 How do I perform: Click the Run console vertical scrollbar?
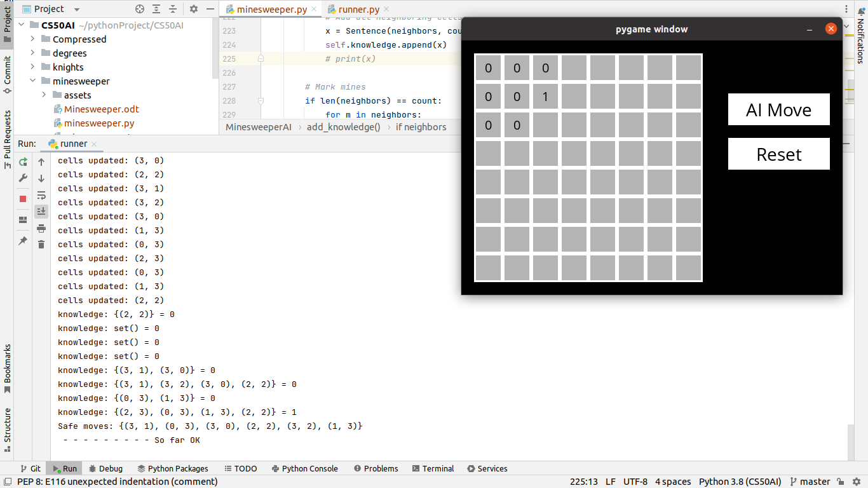click(851, 441)
